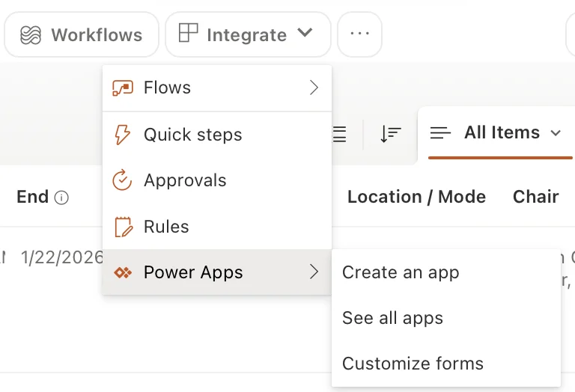Select Flows in the Integrate menu
This screenshot has width=575, height=392.
tap(217, 88)
